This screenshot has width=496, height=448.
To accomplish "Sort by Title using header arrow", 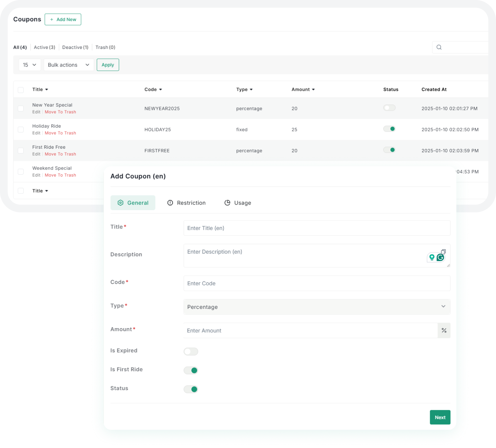I will click(x=47, y=90).
